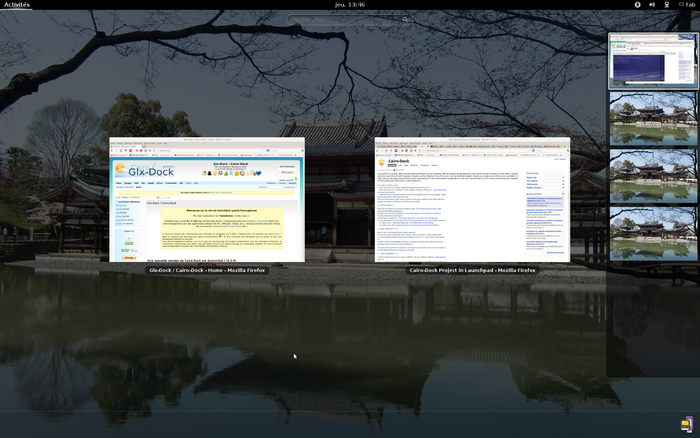Focus the overview search field
The image size is (700, 438).
coord(345,19)
